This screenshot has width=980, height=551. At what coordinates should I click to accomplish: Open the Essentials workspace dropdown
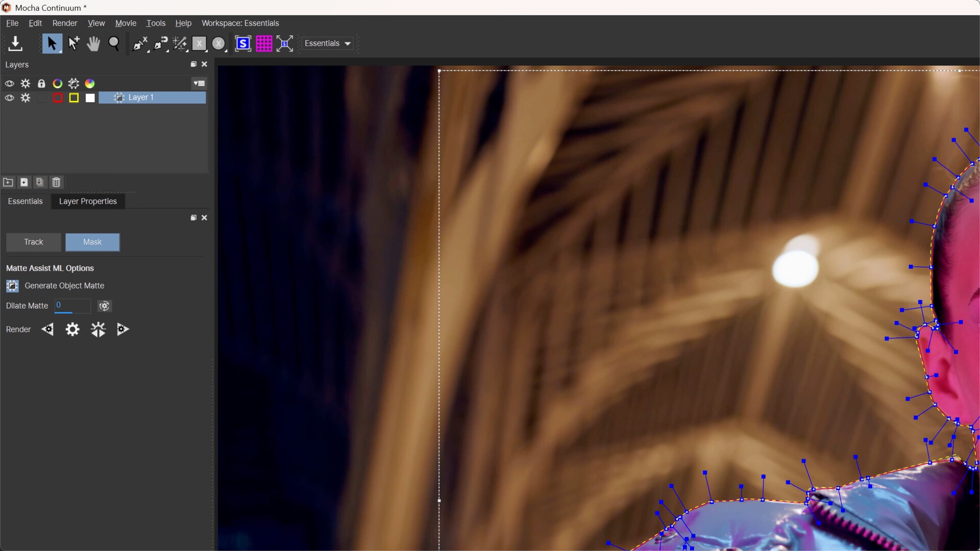point(328,43)
